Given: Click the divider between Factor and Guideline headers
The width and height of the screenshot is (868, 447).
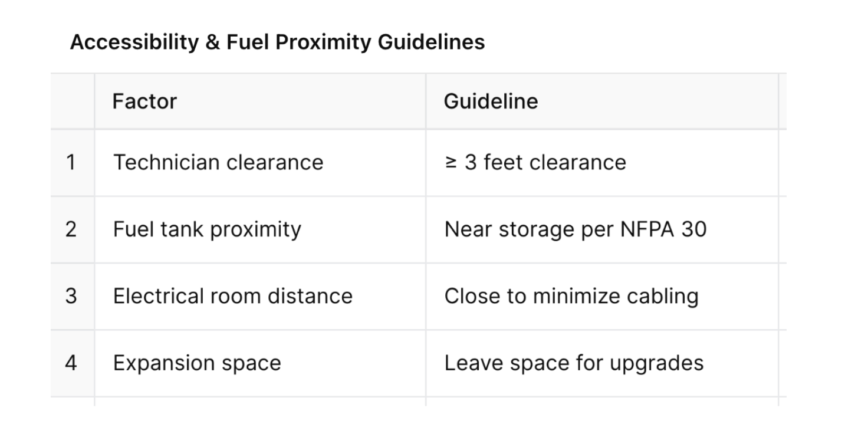Looking at the screenshot, I should pyautogui.click(x=426, y=101).
